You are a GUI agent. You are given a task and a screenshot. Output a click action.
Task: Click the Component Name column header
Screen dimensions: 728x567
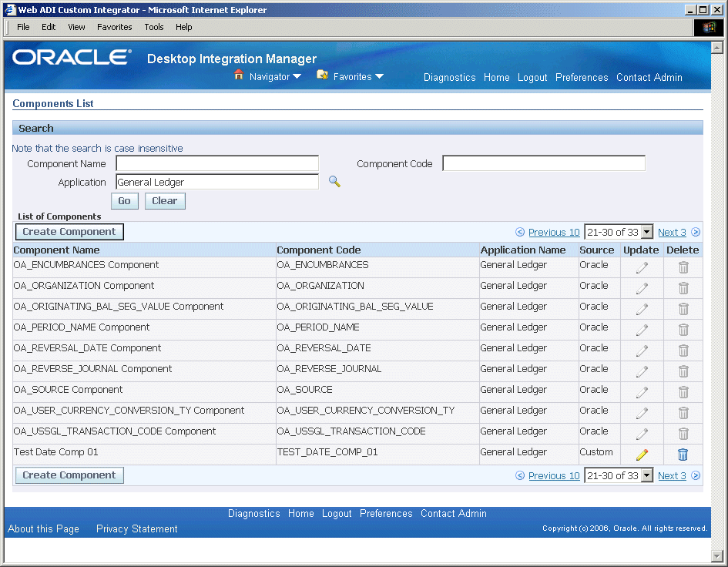click(x=56, y=250)
